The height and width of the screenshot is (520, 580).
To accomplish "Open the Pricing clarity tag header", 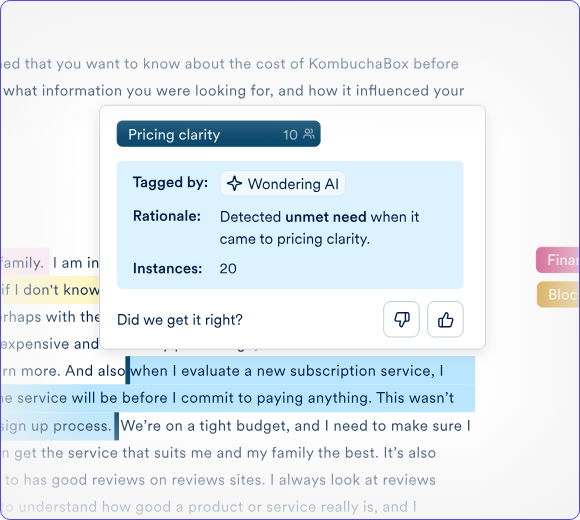I will [x=219, y=134].
